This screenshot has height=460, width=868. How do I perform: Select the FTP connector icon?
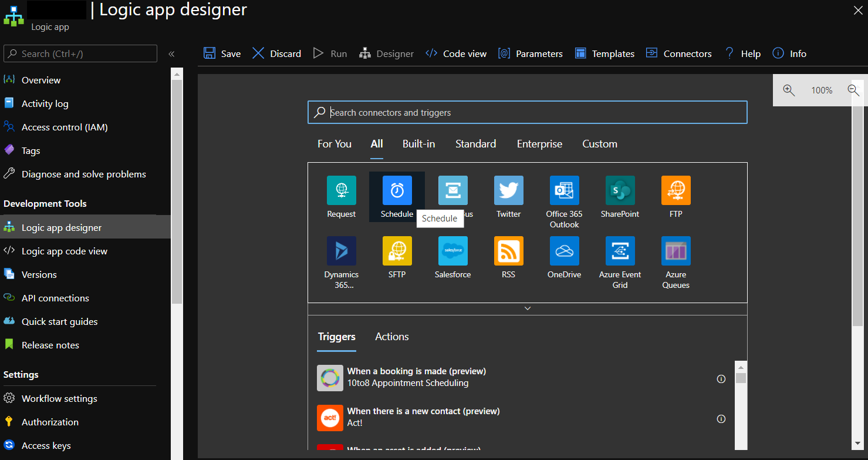pyautogui.click(x=676, y=190)
